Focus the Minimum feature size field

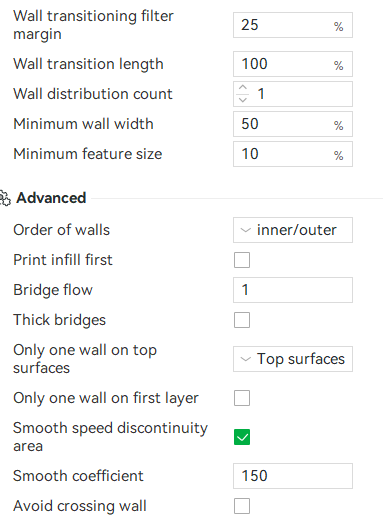point(293,154)
